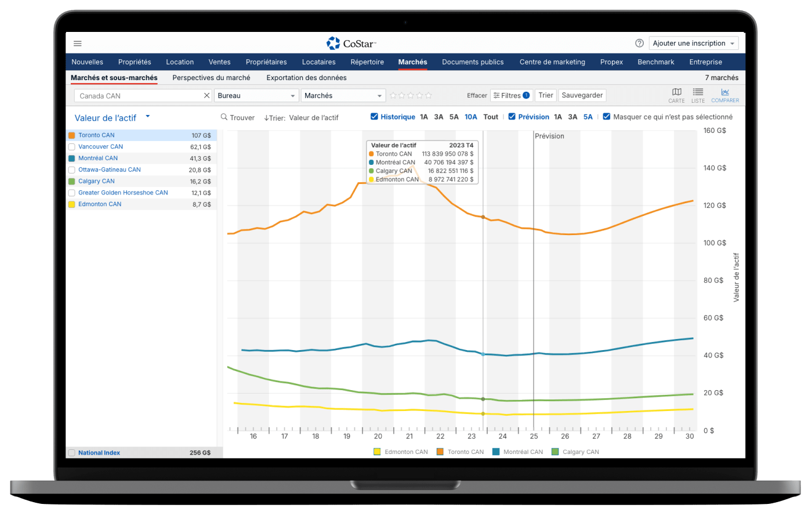This screenshot has height=519, width=812.
Task: Open the Ajouter une inscription dropdown
Action: click(x=693, y=44)
